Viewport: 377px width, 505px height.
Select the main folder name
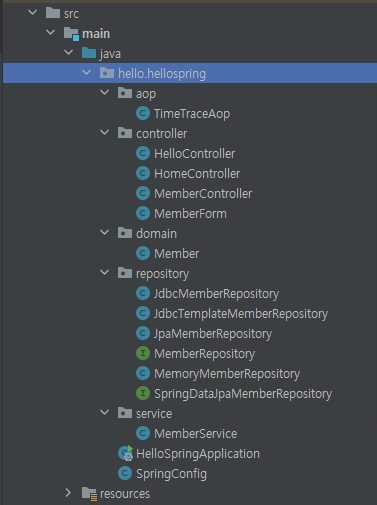96,34
